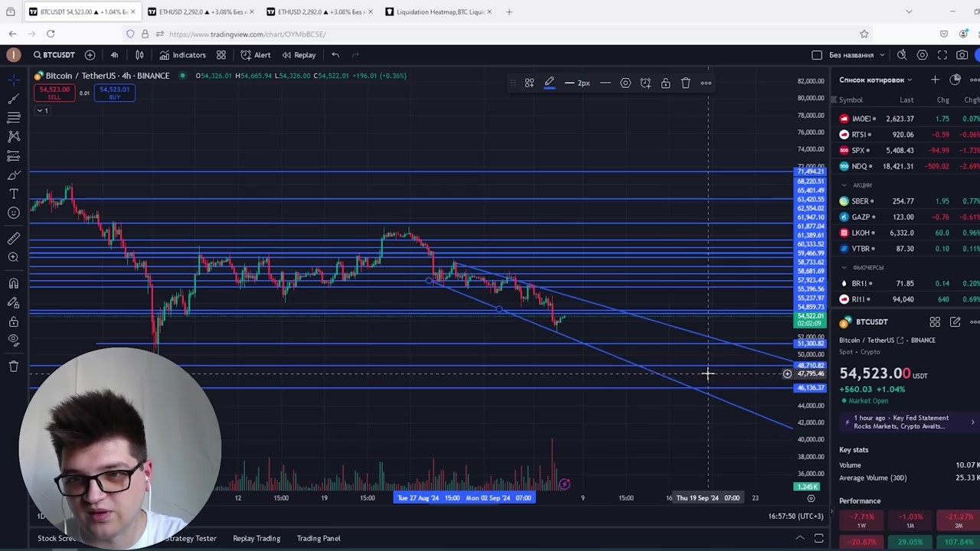Click the red SELL price button
This screenshot has height=551, width=980.
point(54,93)
